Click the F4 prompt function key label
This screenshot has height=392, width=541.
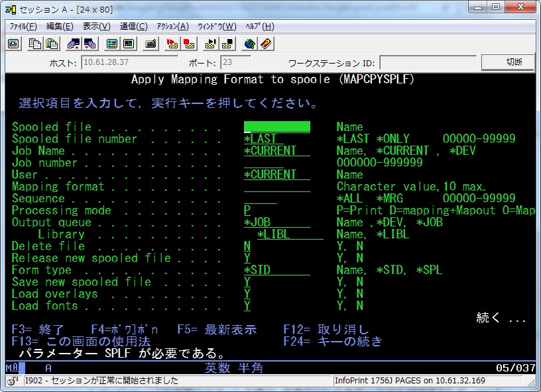[x=125, y=330]
